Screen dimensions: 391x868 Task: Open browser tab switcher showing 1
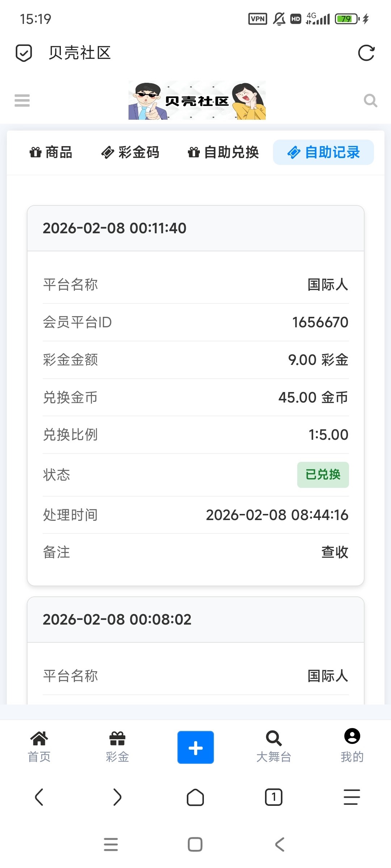tap(274, 797)
